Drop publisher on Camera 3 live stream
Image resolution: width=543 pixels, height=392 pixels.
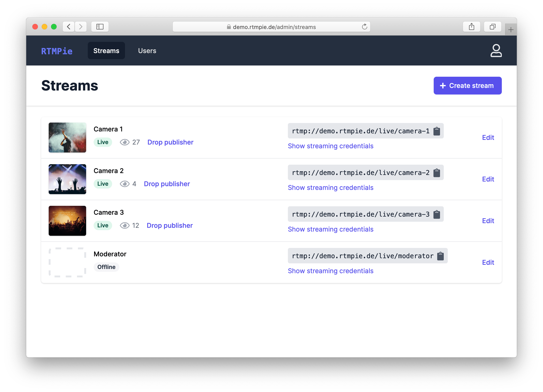(x=169, y=225)
